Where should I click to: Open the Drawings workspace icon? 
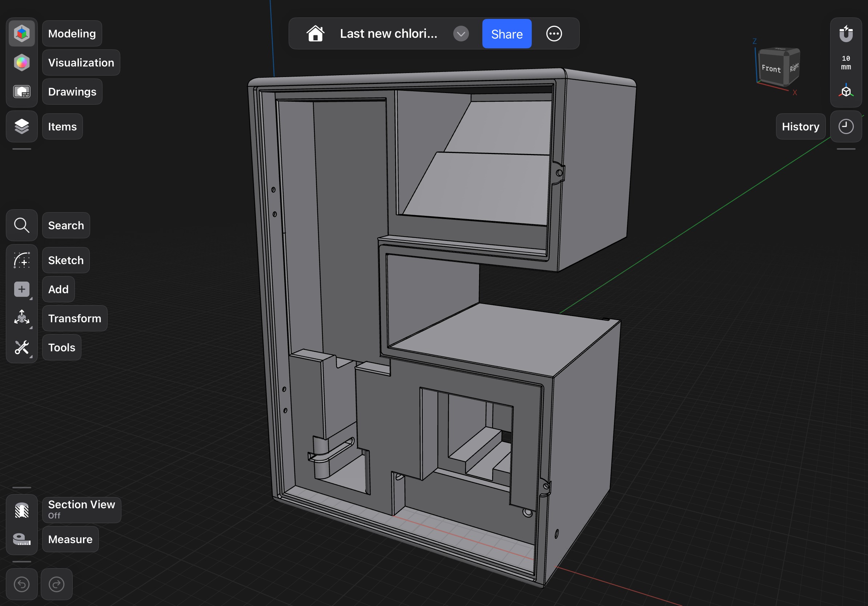click(x=21, y=92)
